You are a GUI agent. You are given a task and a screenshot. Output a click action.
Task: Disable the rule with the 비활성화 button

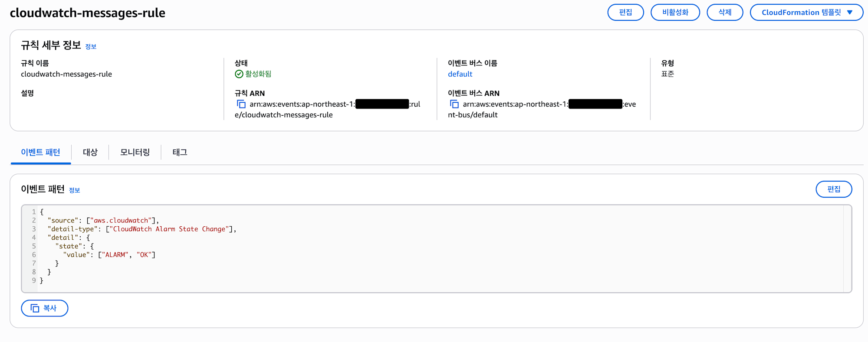click(x=675, y=12)
